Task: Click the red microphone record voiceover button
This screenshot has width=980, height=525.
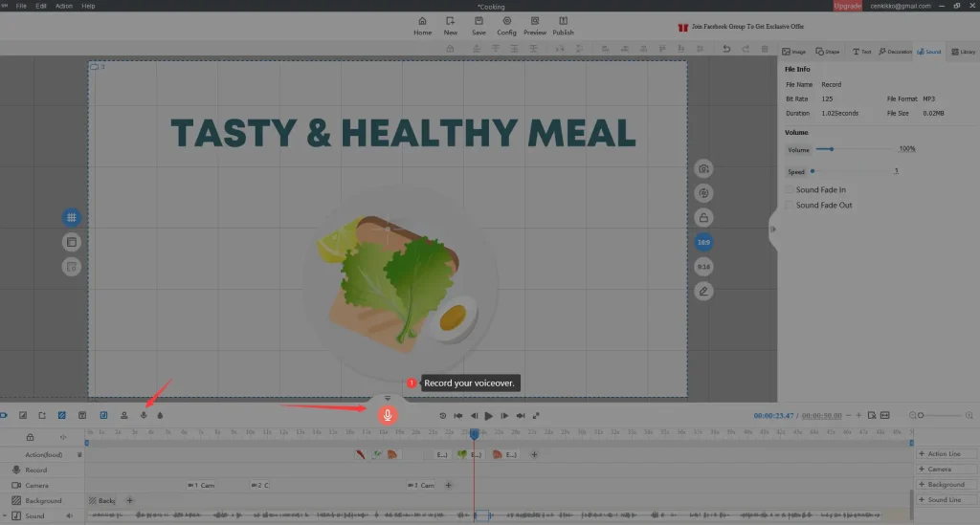Action: click(x=388, y=415)
